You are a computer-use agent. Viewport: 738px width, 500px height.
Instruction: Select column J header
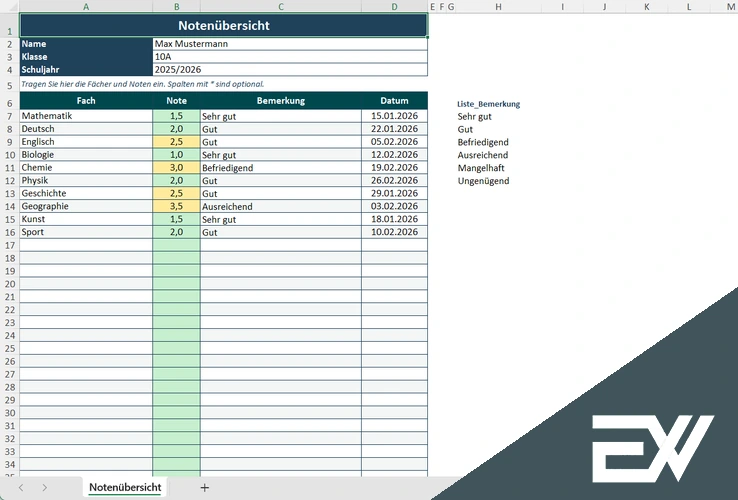(604, 7)
